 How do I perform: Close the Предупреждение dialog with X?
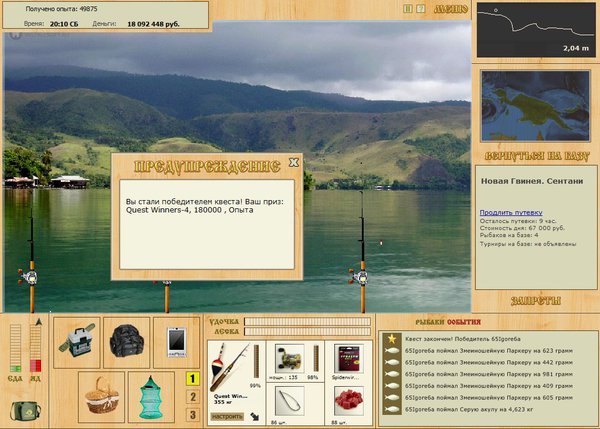coord(293,163)
